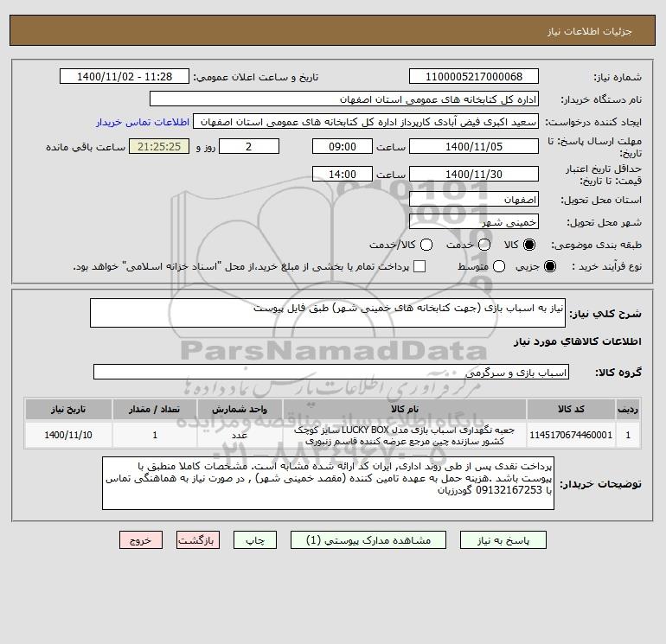Image resolution: width=666 pixels, height=644 pixels.
Task: Select the کالا/خدمت radio button
Action: pos(426,245)
